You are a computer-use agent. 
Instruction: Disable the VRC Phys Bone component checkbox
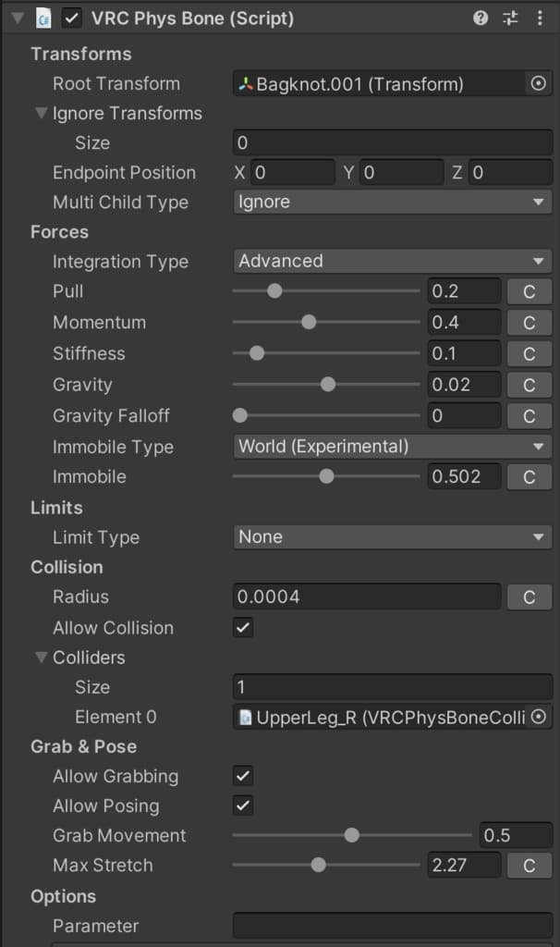(72, 18)
